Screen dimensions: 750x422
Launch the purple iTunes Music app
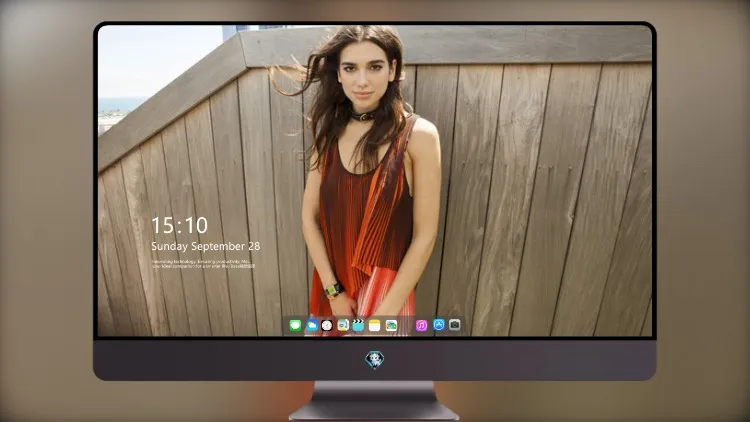click(x=421, y=325)
